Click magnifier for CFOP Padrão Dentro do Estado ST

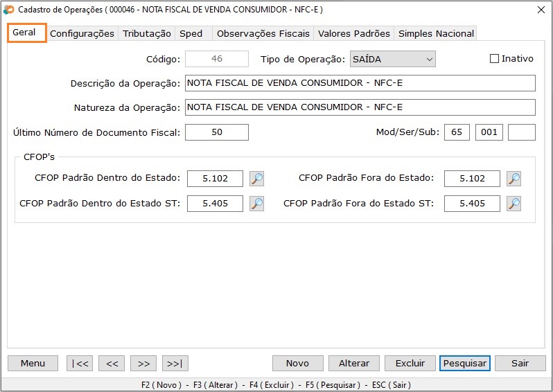coord(256,204)
